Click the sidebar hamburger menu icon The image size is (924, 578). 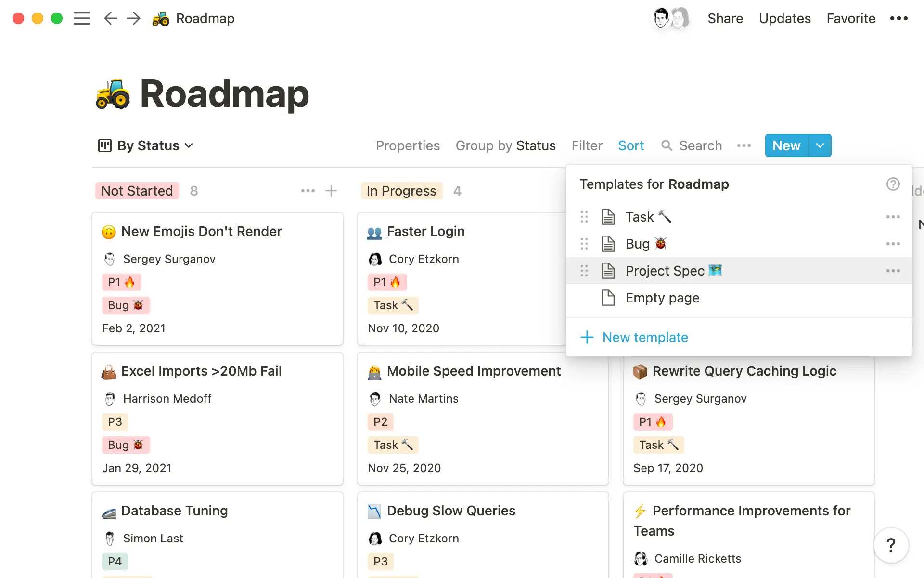click(x=82, y=18)
